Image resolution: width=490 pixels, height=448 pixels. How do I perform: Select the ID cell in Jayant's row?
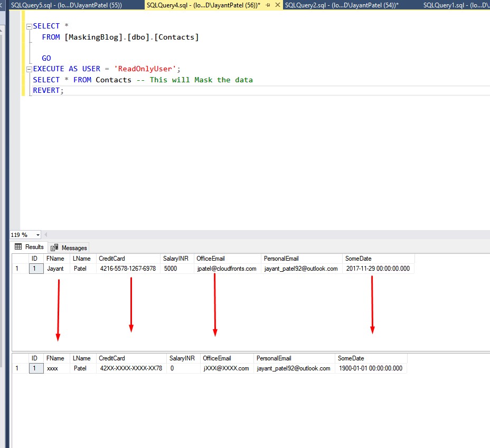36,269
